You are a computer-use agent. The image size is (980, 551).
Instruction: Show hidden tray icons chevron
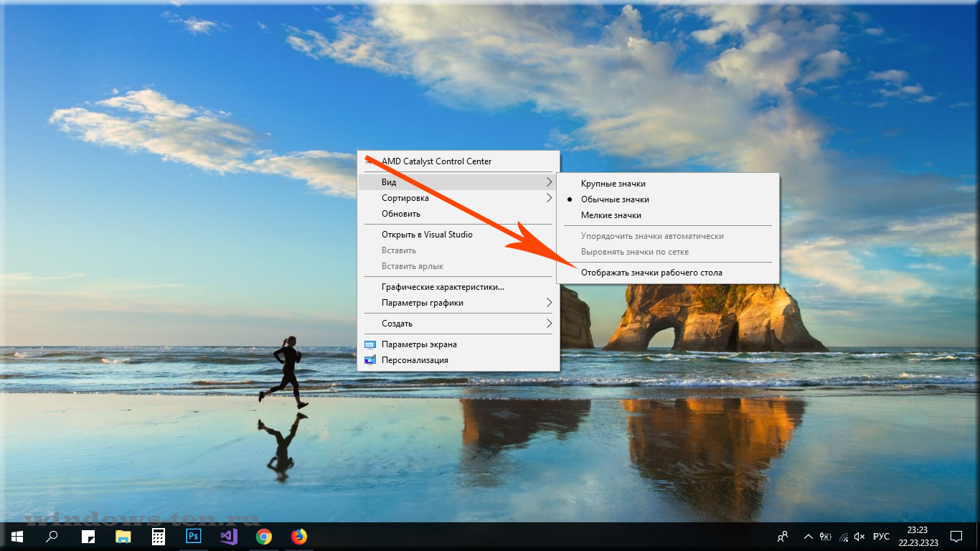point(809,536)
